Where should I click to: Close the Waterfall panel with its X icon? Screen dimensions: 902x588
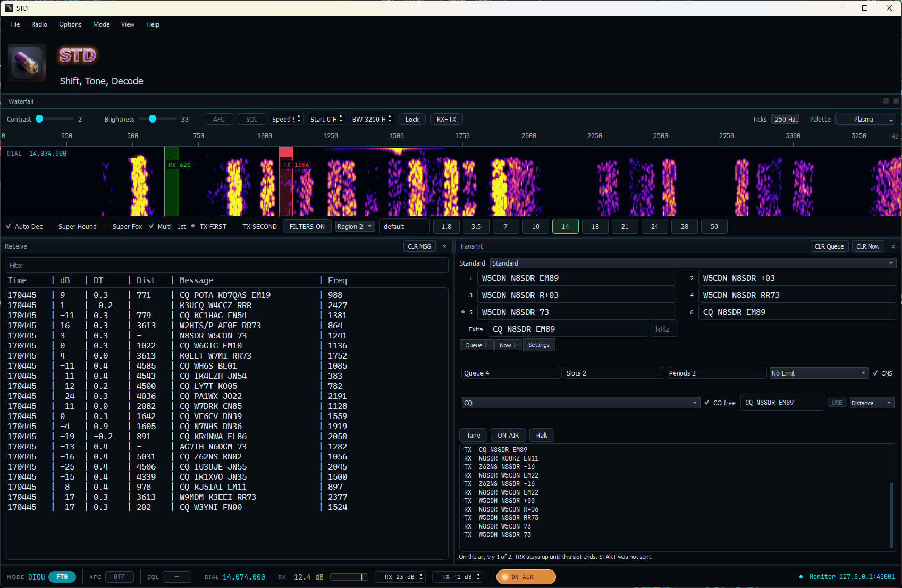coord(896,101)
